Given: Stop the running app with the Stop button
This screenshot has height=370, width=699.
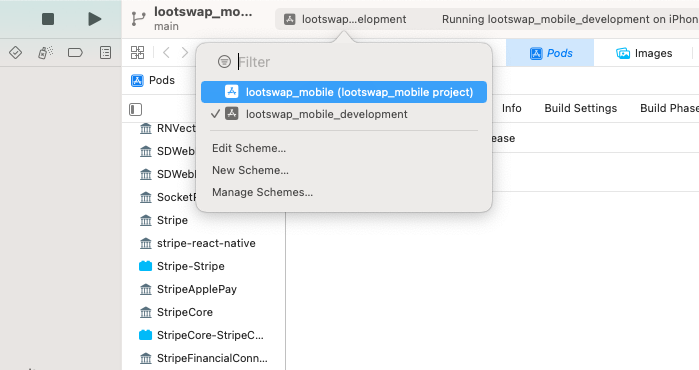Looking at the screenshot, I should click(48, 19).
